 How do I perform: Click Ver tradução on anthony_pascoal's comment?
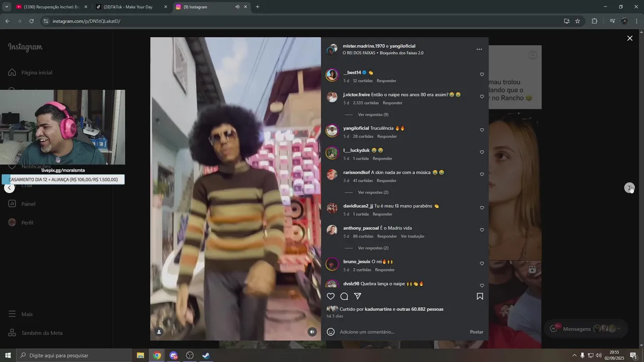413,236
